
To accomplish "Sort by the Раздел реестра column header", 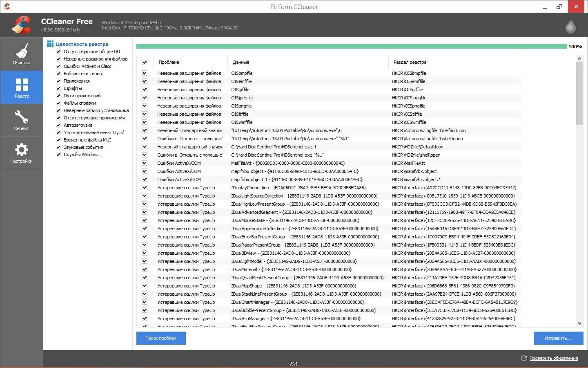I will coord(455,62).
